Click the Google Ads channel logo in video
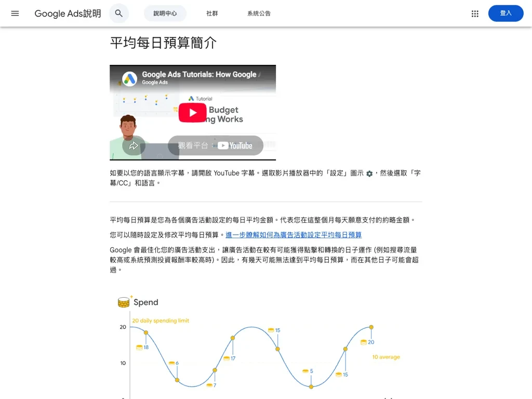 pos(129,79)
